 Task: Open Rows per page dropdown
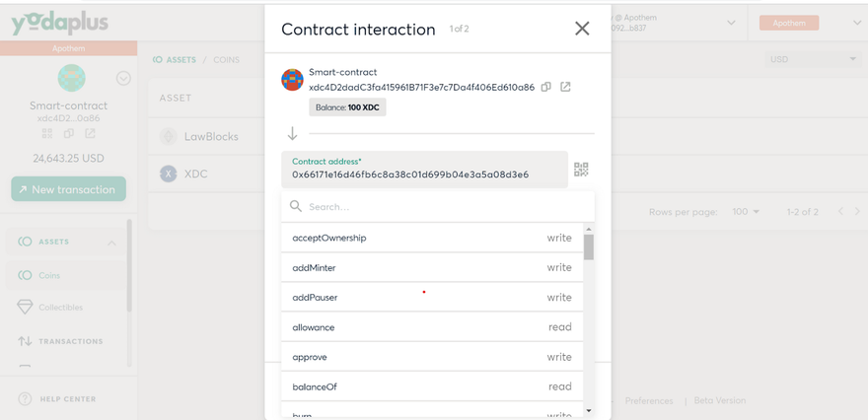[746, 212]
